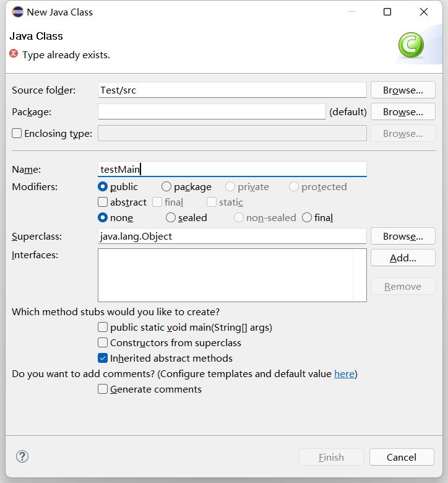
Task: Browse for the Source folder
Action: click(x=403, y=90)
